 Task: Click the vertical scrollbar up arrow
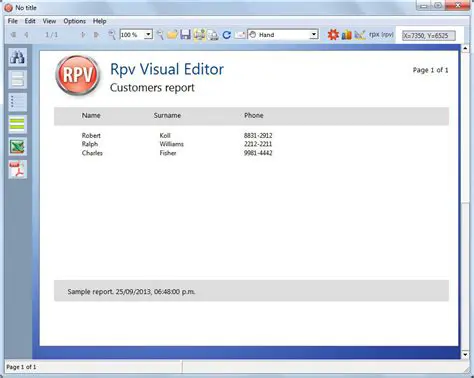(465, 49)
